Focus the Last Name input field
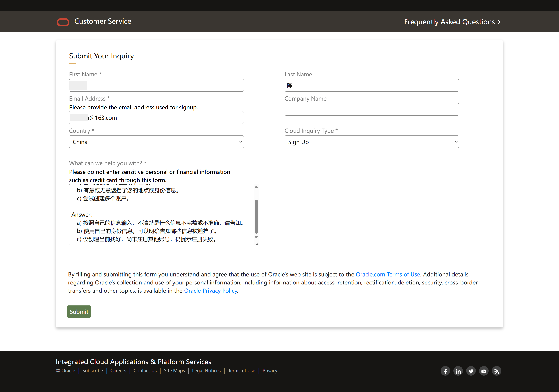 [372, 85]
